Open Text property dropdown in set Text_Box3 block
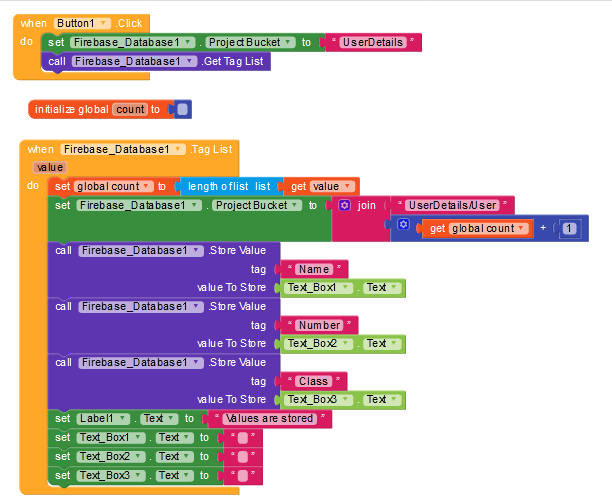Viewport: 612px width, 499px height. [x=174, y=476]
